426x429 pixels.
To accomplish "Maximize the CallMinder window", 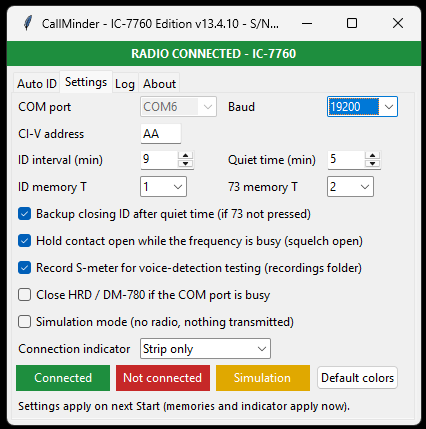I will 352,24.
